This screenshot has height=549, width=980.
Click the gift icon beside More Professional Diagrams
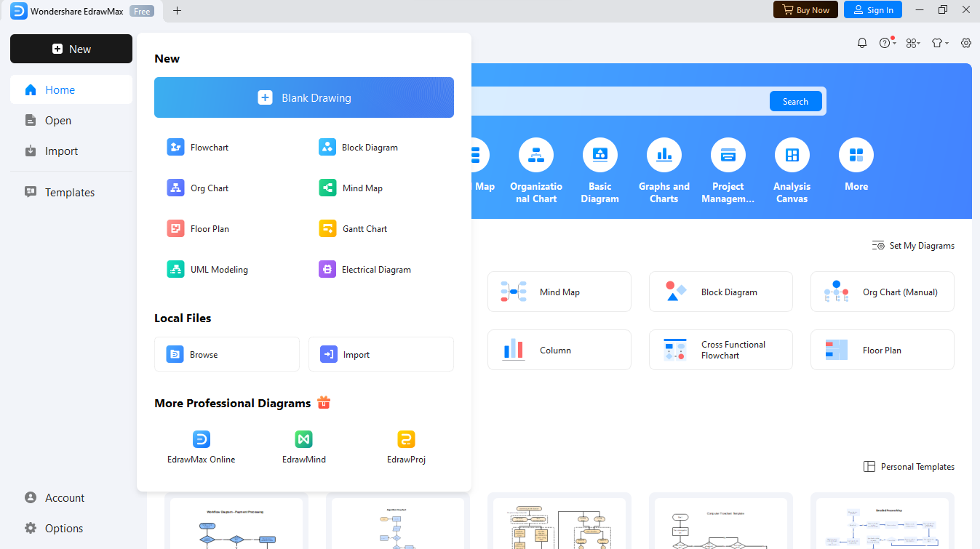(x=324, y=402)
